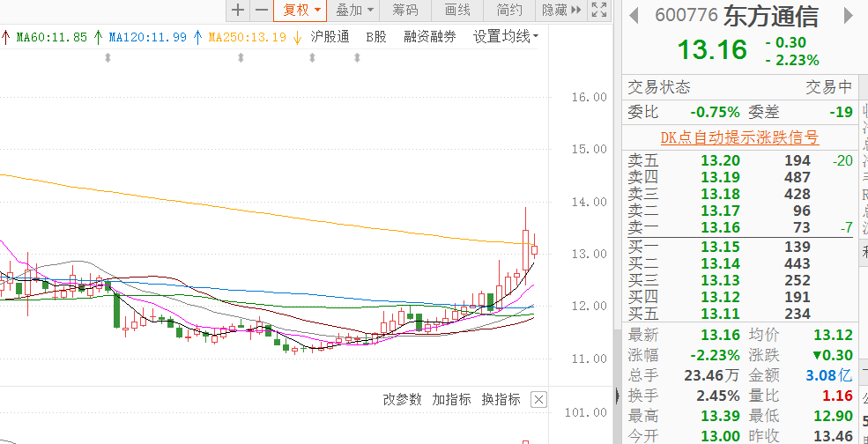Viewport: 868px width, 444px height.
Task: Click 今开 value 13.00
Action: [720, 436]
